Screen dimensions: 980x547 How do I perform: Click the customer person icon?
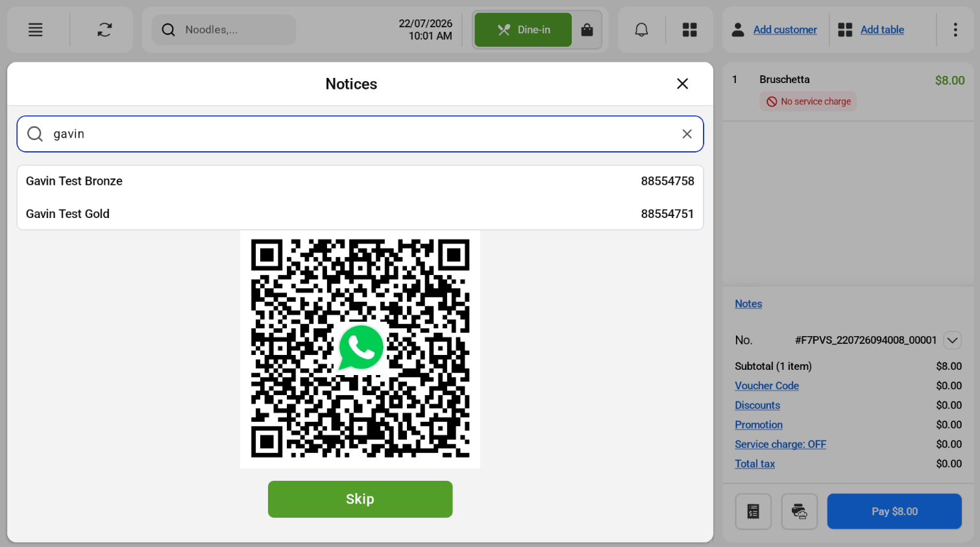(x=738, y=30)
